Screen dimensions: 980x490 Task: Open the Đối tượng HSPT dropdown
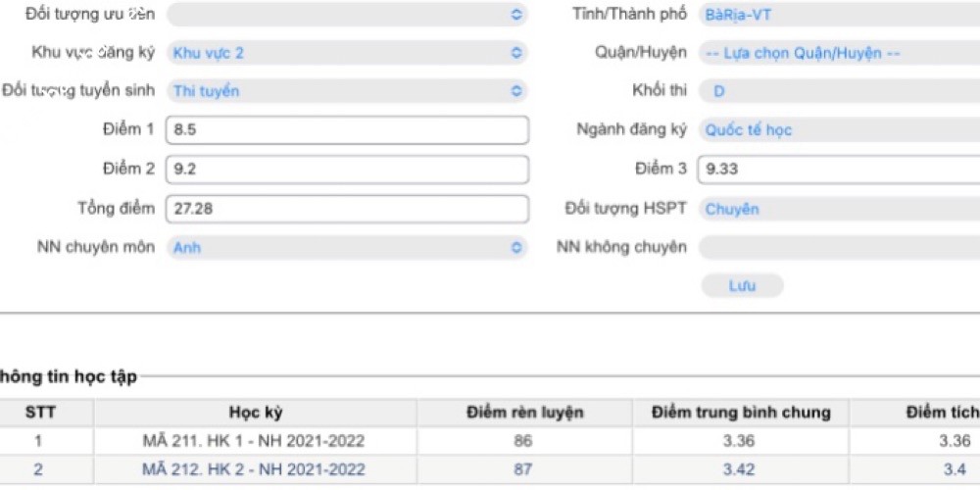coord(838,209)
